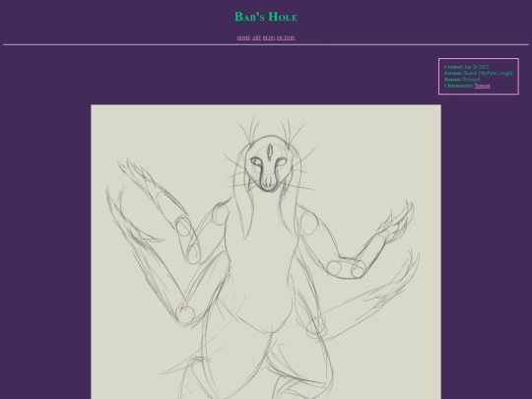This screenshot has width=532, height=399.
Task: Click the Format Sketch MyPaint line
Action: (479, 73)
